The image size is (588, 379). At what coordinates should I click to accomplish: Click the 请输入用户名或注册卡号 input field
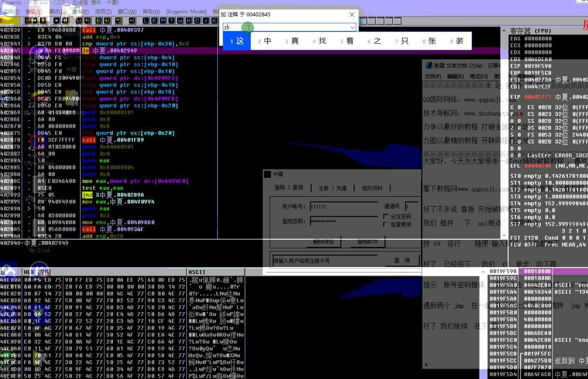click(x=325, y=260)
